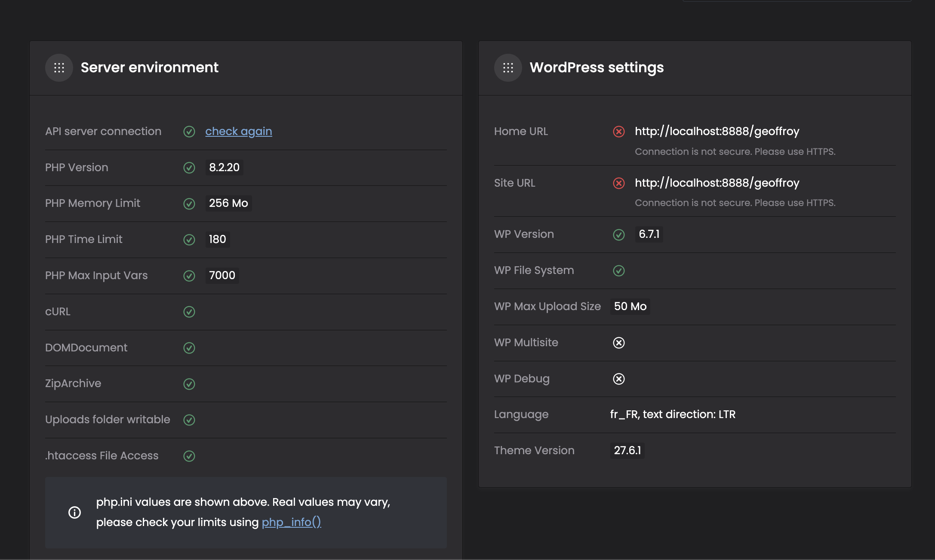Screen dimensions: 935x560
Task: Click the PHP Version label
Action: pyautogui.click(x=77, y=167)
